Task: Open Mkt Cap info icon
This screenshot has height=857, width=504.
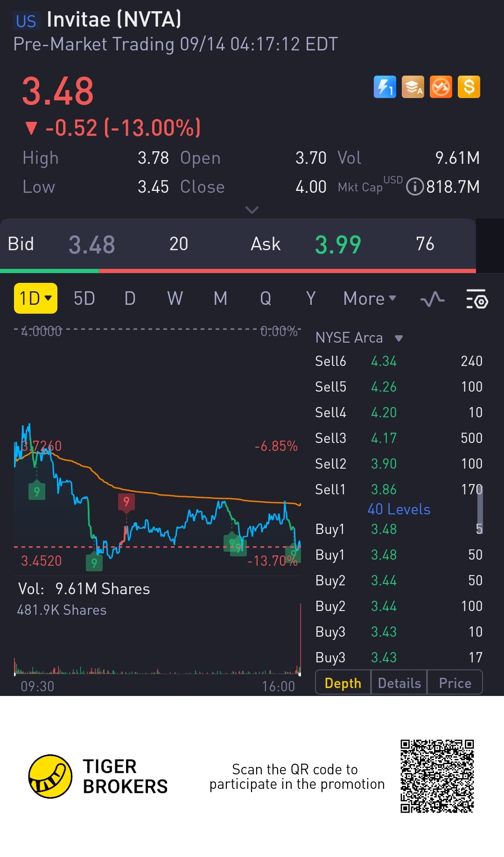Action: click(415, 187)
